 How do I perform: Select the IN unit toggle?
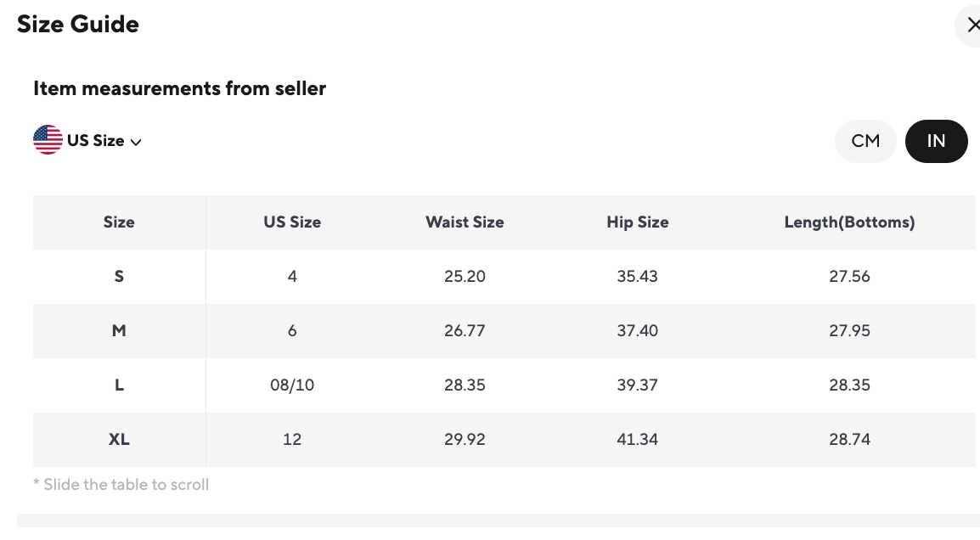click(936, 141)
